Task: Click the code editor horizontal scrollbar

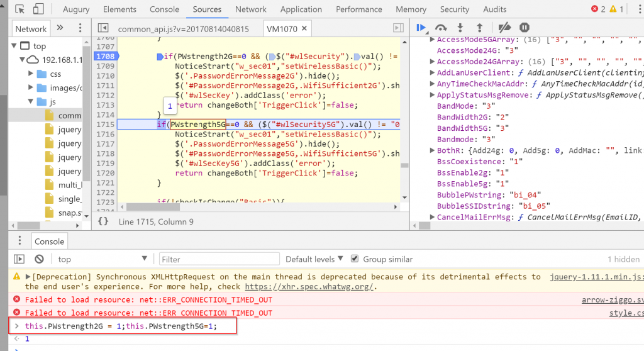Action: [x=153, y=207]
